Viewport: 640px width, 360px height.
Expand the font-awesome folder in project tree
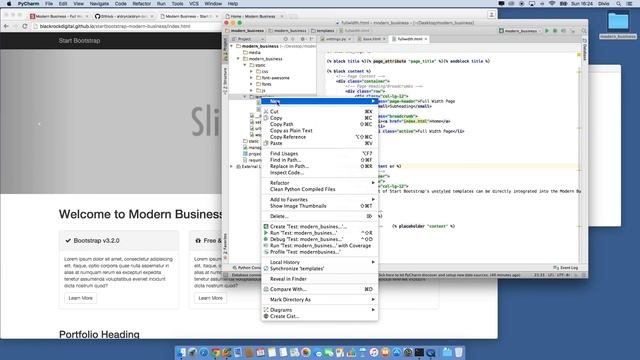(251, 78)
